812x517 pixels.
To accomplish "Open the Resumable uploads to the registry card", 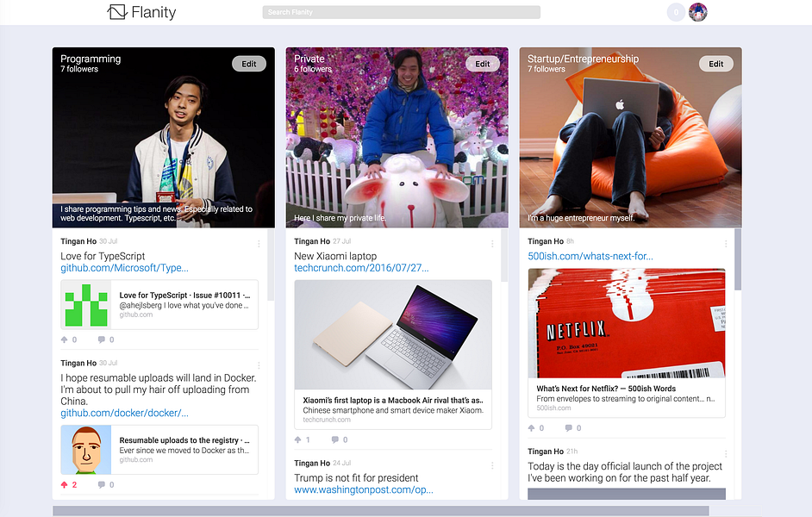I will click(159, 450).
